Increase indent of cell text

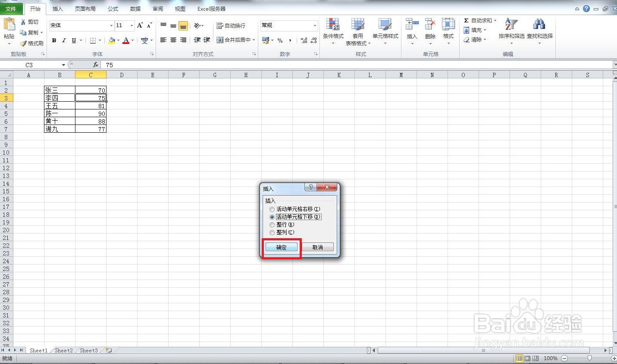point(207,40)
